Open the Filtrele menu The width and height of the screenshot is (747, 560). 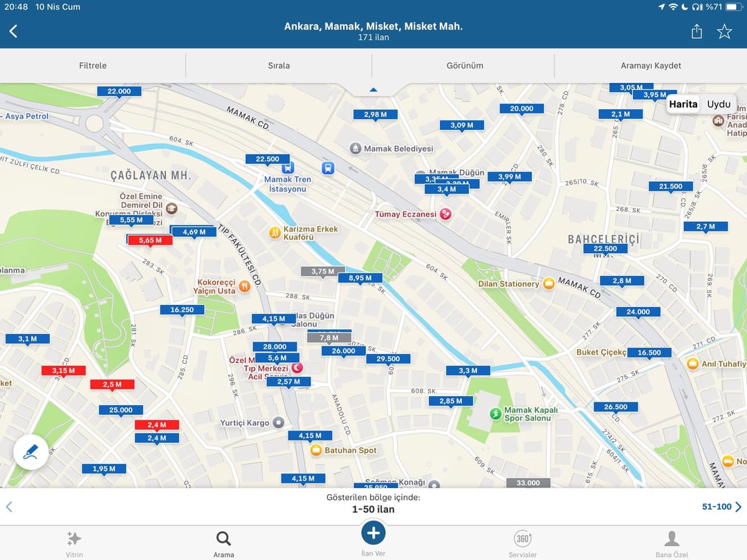coord(93,66)
